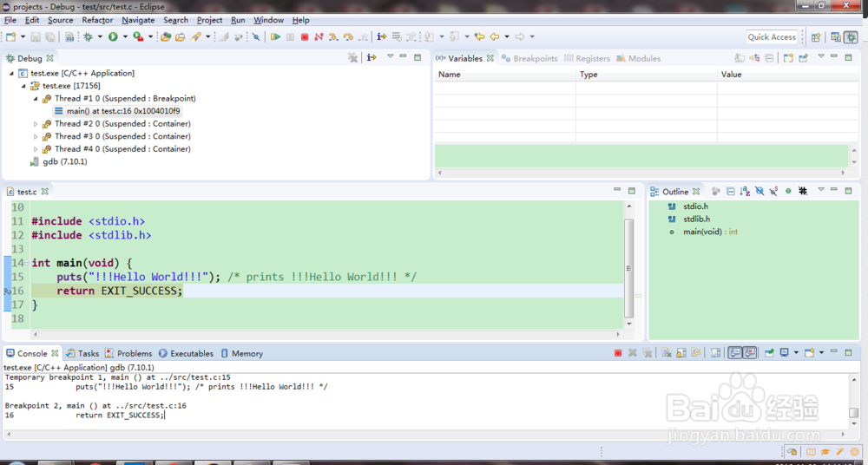Toggle Instruction Stepping Mode in main toolbar
868x465 pixels.
click(x=381, y=37)
